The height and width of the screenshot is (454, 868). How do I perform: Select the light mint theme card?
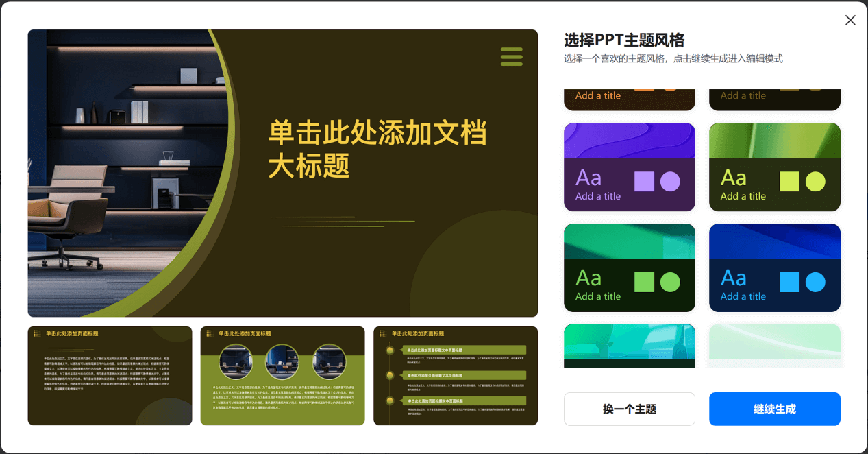[x=775, y=346]
